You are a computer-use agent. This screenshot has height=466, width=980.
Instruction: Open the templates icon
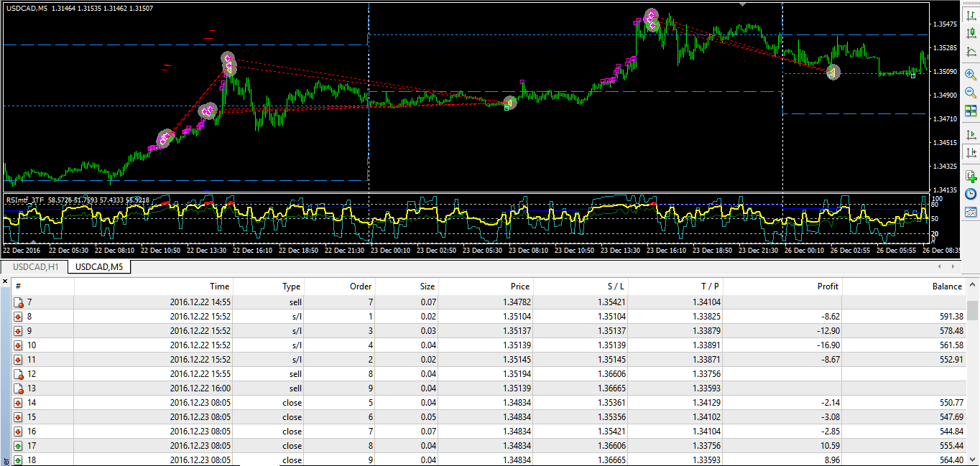tap(971, 212)
